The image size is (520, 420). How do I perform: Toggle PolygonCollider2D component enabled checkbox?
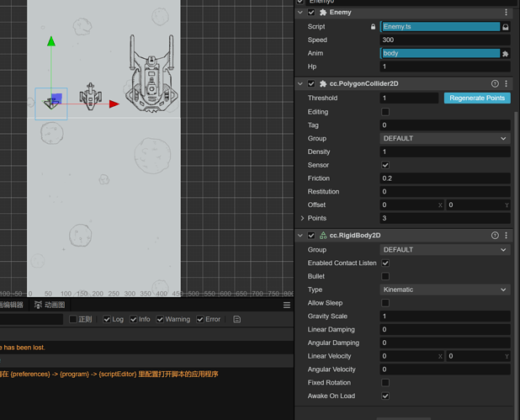pyautogui.click(x=311, y=83)
